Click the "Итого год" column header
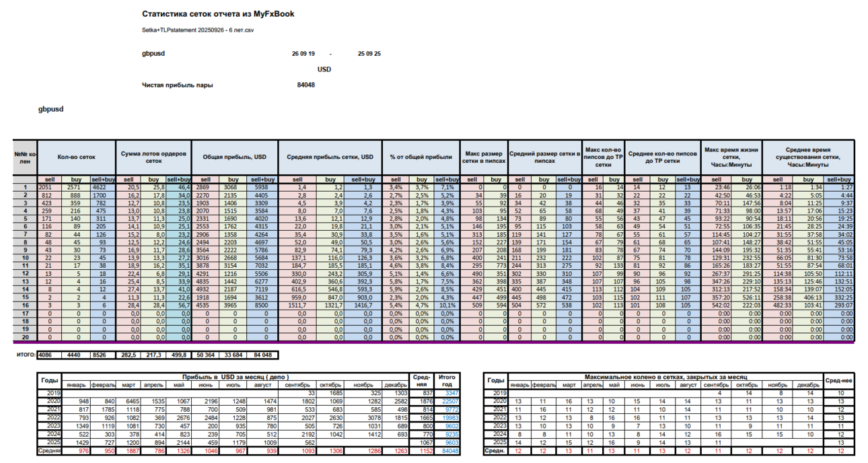Image resolution: width=868 pixels, height=463 pixels. [x=447, y=381]
